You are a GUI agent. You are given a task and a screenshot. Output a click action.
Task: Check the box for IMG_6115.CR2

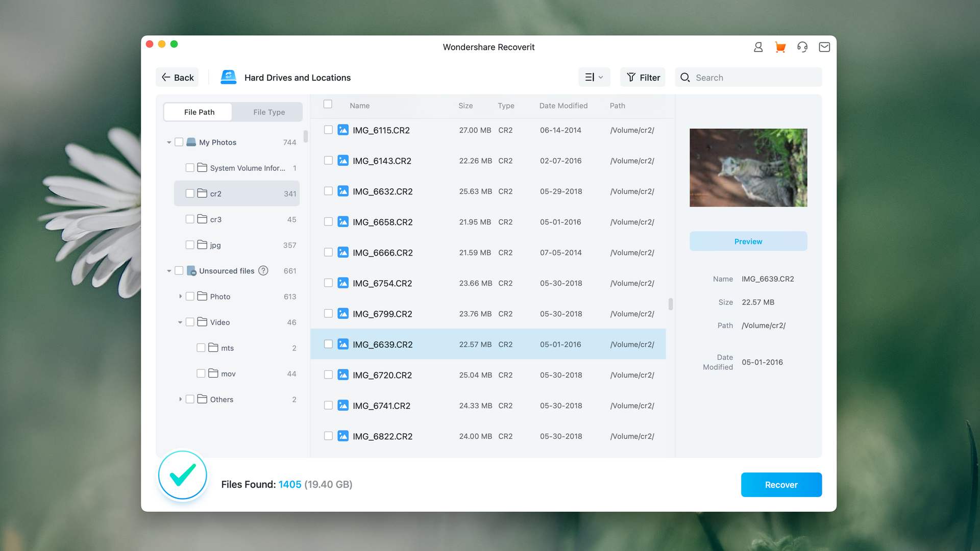328,130
